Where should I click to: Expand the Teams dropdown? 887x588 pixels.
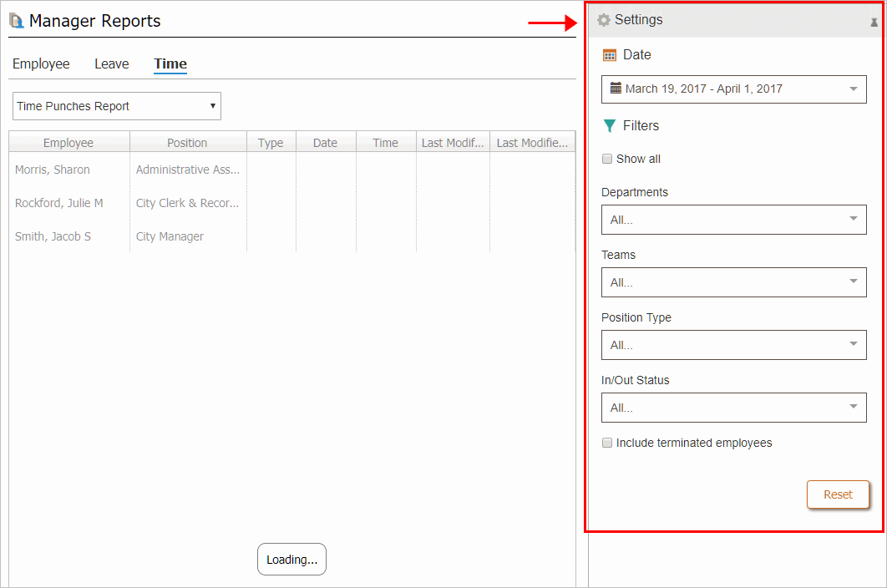tap(733, 282)
